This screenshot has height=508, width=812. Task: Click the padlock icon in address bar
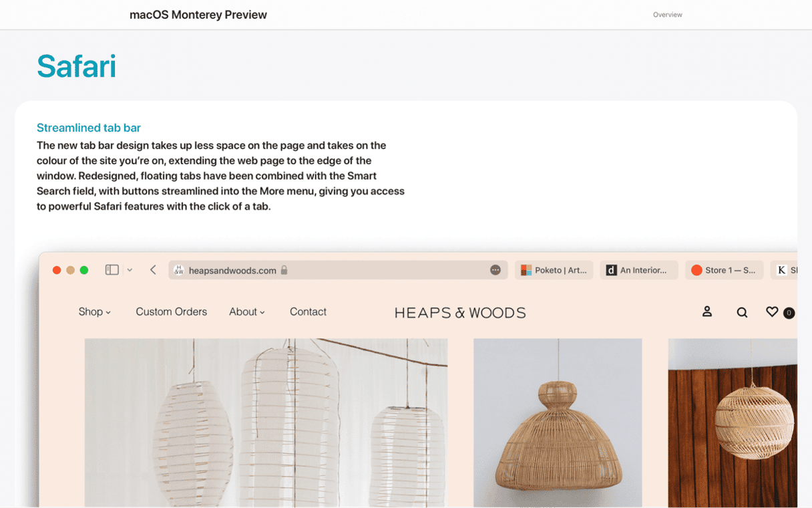tap(284, 270)
